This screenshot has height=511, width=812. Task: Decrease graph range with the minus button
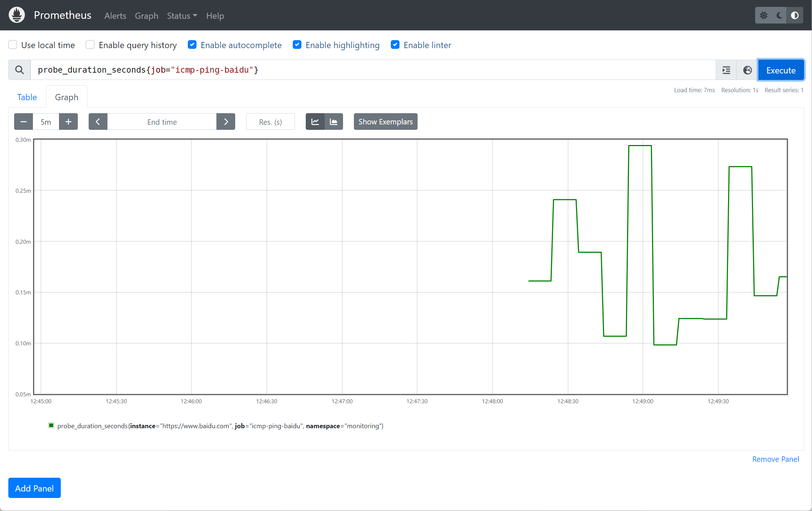(x=24, y=122)
